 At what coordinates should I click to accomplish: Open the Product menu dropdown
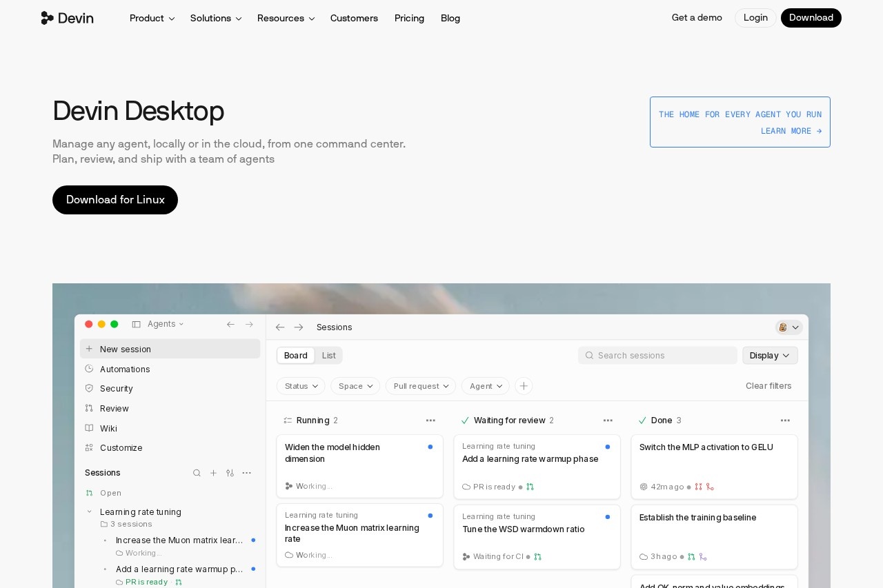tap(152, 18)
